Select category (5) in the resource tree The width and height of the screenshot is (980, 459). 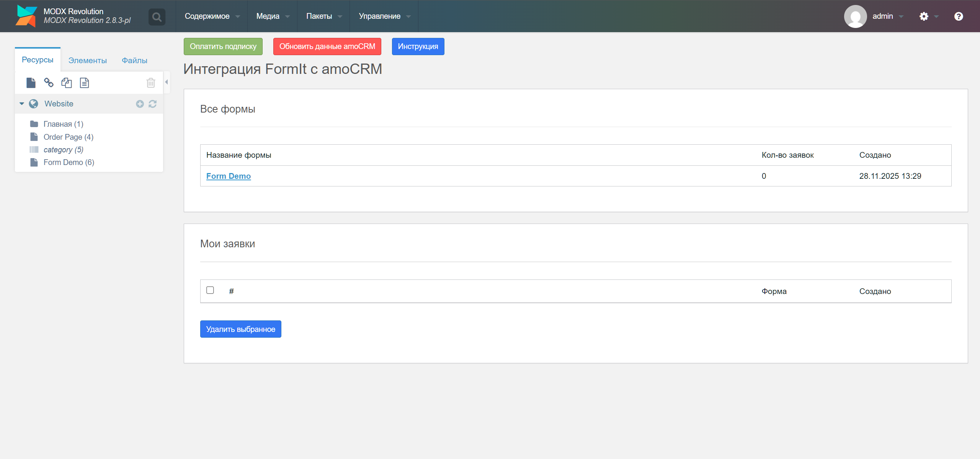point(64,150)
